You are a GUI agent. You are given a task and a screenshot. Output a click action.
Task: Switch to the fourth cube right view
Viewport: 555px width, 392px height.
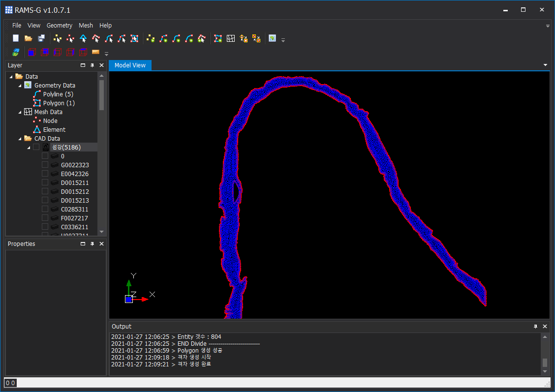pyautogui.click(x=70, y=52)
